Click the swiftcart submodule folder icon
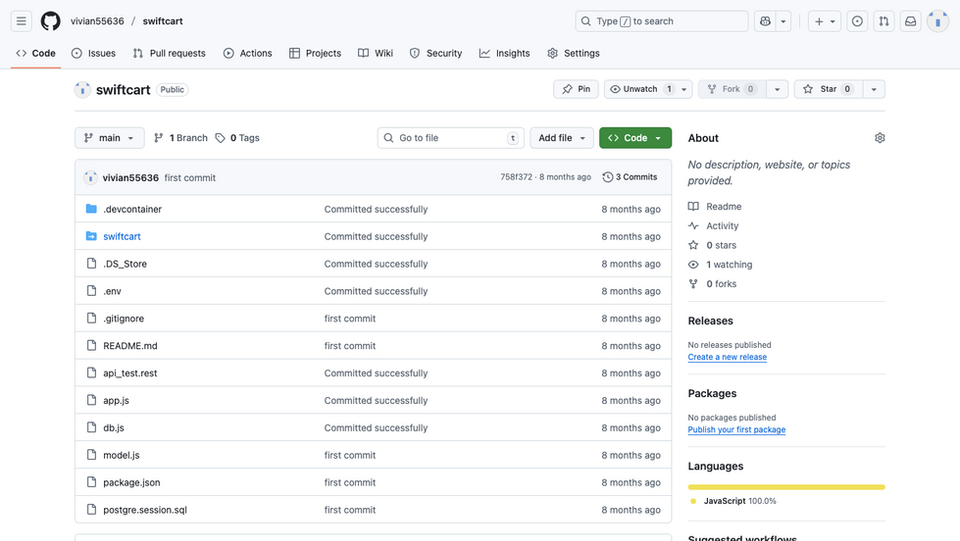The width and height of the screenshot is (960, 541). [91, 236]
